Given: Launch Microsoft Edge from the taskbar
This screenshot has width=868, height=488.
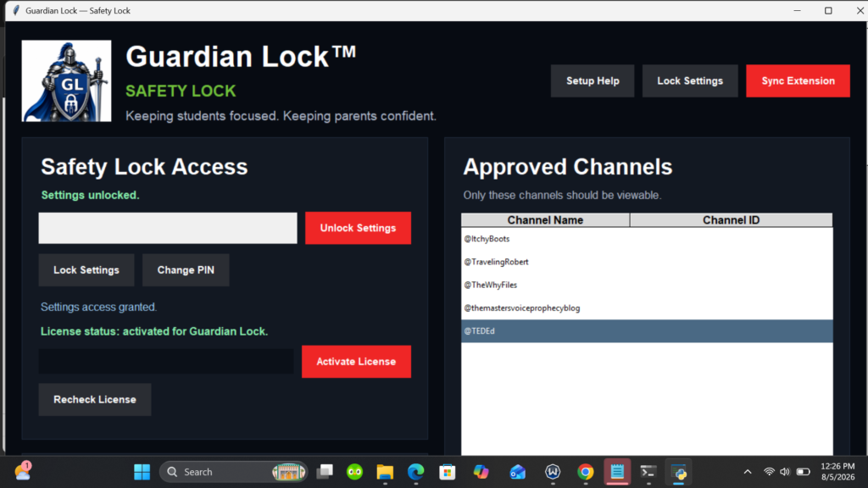Looking at the screenshot, I should point(415,472).
